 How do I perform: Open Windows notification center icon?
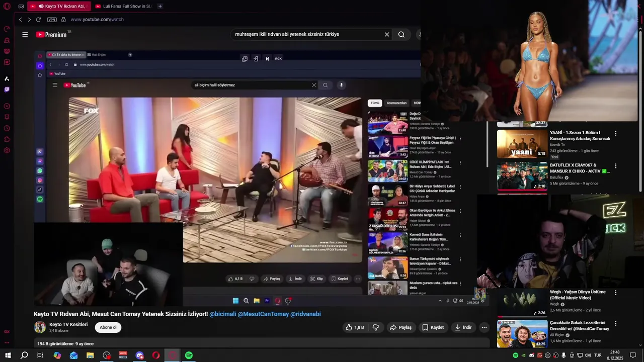tap(633, 355)
